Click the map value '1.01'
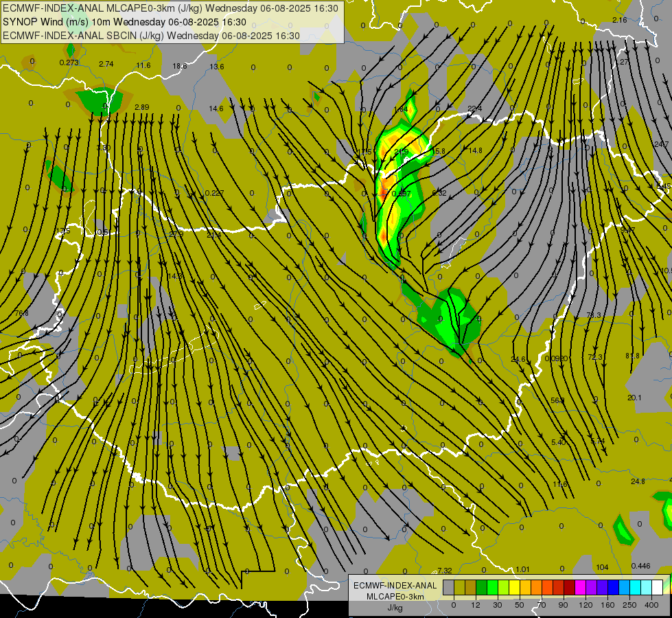 522,569
